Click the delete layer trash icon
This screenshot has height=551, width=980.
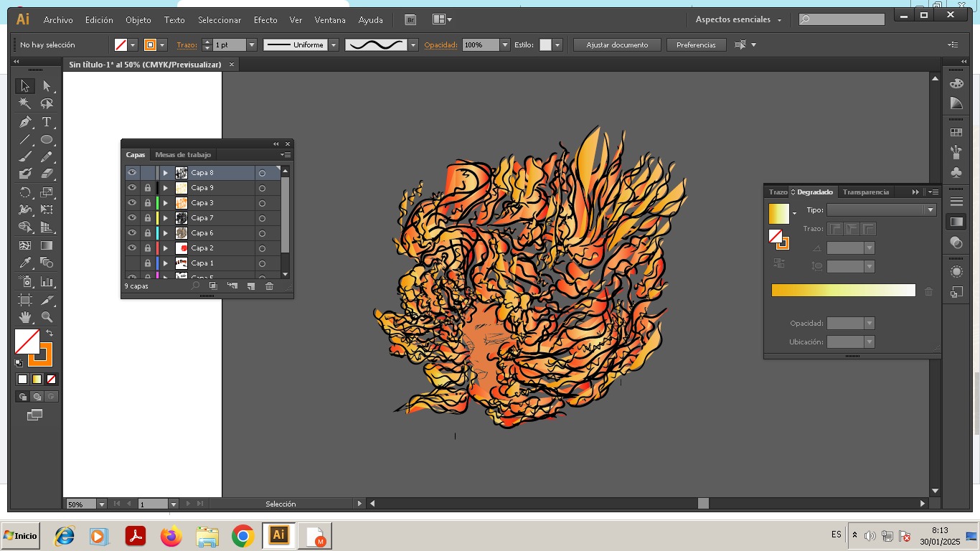point(269,286)
